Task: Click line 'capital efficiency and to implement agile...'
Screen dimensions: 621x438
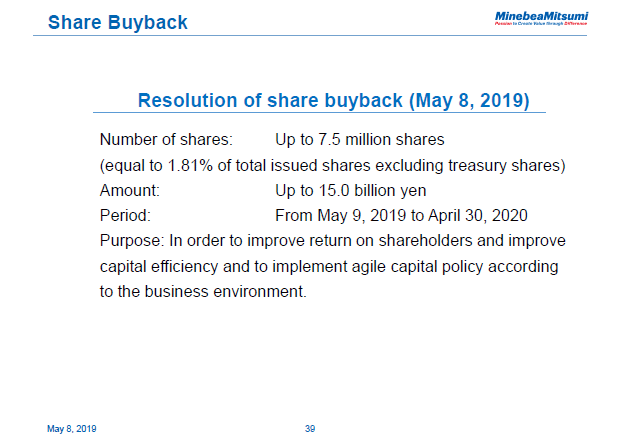Action: pyautogui.click(x=329, y=267)
